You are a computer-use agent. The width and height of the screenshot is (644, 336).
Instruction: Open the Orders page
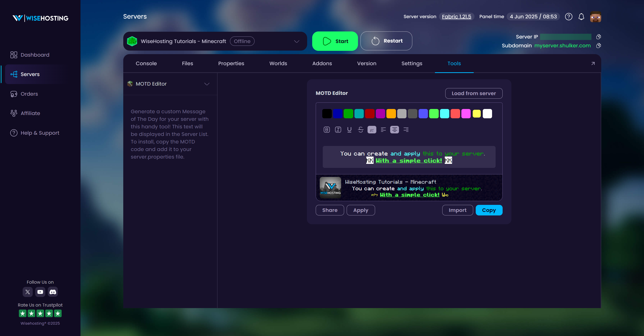(24, 94)
